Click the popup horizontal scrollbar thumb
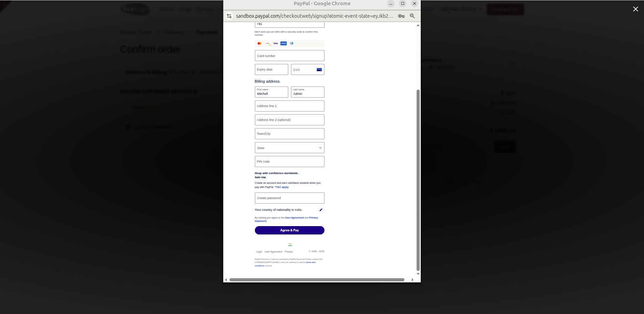Viewport: 644px width, 314px height. (x=317, y=280)
